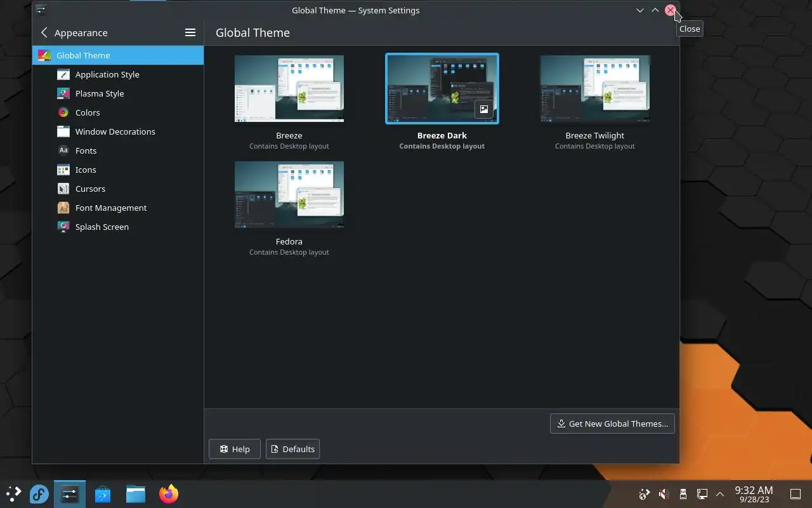812x508 pixels.
Task: Click Get New Global Themes button
Action: pyautogui.click(x=612, y=424)
